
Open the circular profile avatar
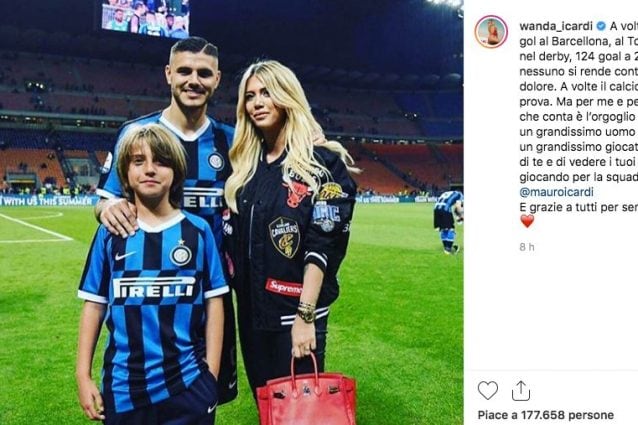(491, 32)
